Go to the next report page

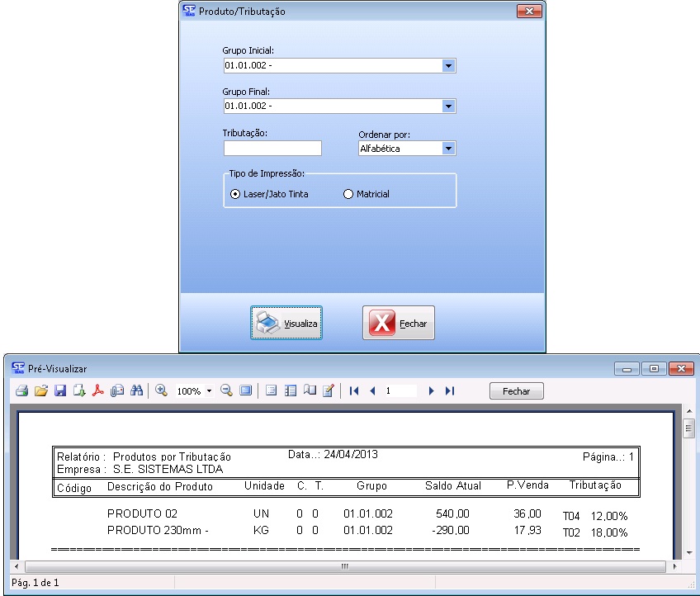click(x=432, y=391)
